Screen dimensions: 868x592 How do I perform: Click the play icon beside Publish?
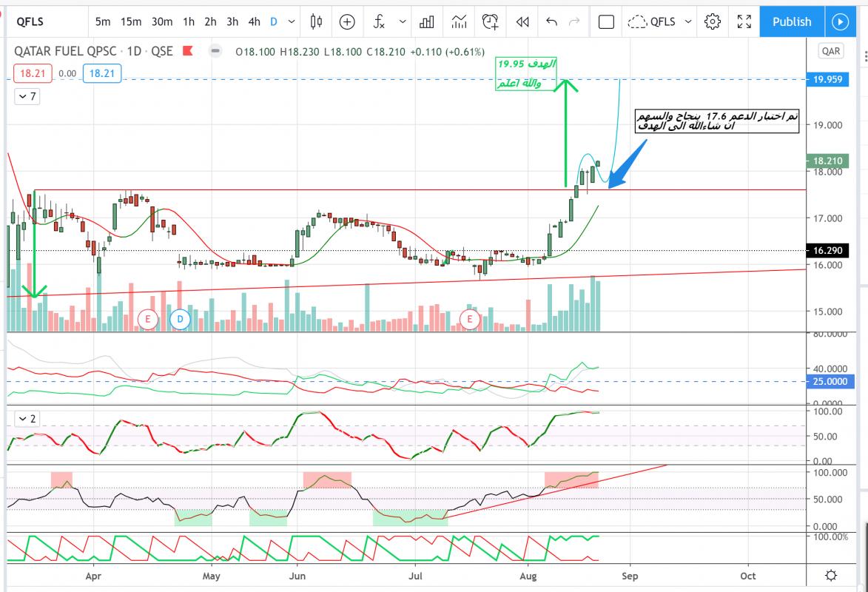(x=840, y=21)
